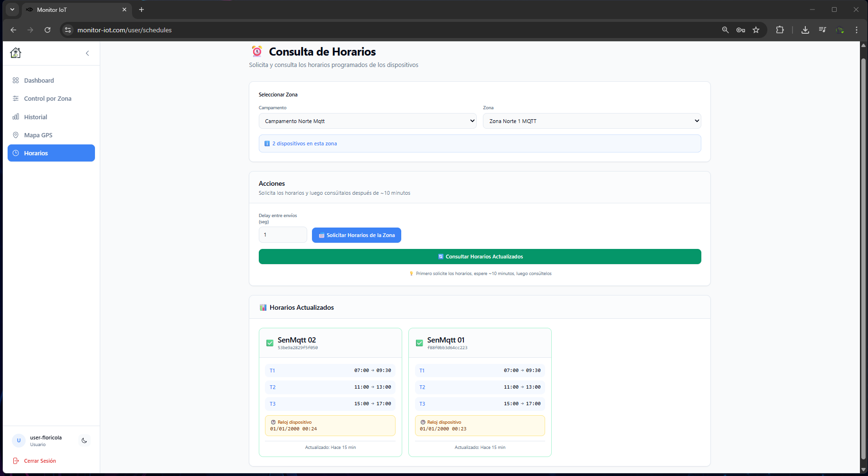This screenshot has height=476, width=868.
Task: Open browser downloads icon
Action: pos(805,30)
